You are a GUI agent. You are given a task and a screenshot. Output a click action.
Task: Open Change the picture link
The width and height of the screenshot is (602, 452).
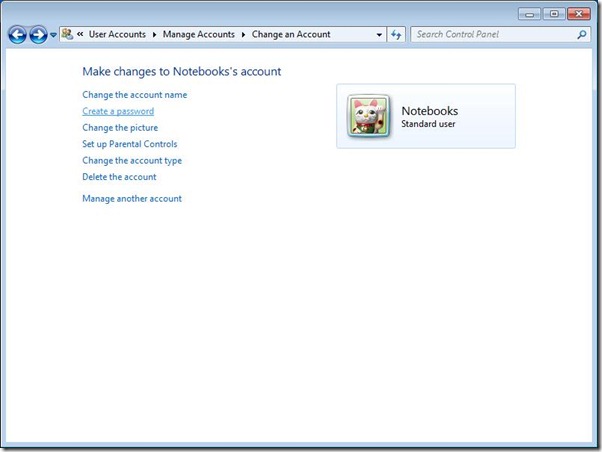pos(120,127)
